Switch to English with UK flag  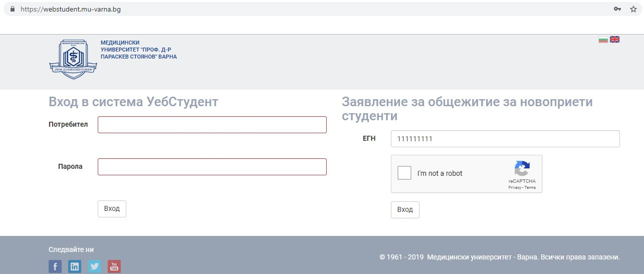(x=614, y=40)
